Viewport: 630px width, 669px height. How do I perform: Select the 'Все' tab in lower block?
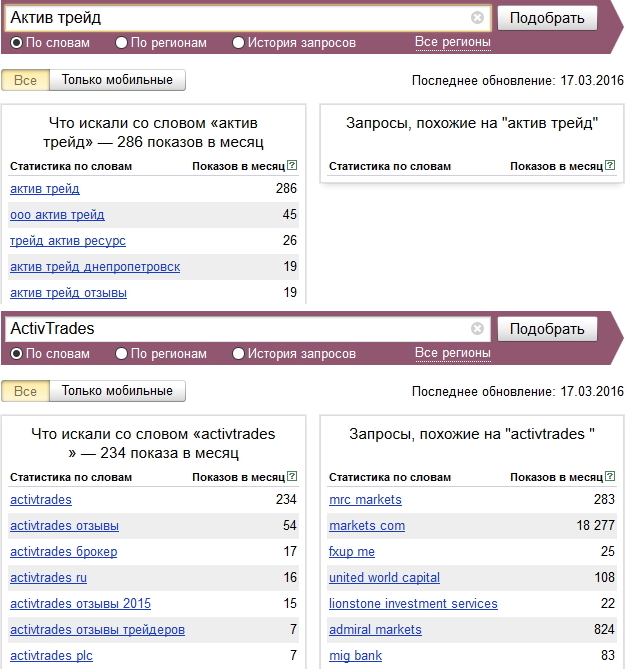(26, 391)
